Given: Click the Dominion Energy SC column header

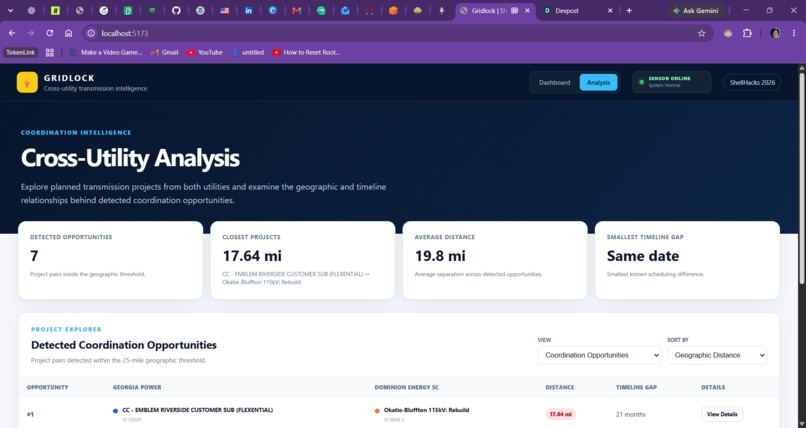Looking at the screenshot, I should 407,387.
